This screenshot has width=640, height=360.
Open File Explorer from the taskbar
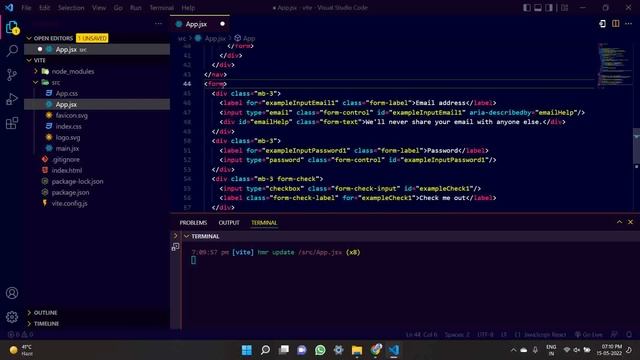[x=357, y=350]
